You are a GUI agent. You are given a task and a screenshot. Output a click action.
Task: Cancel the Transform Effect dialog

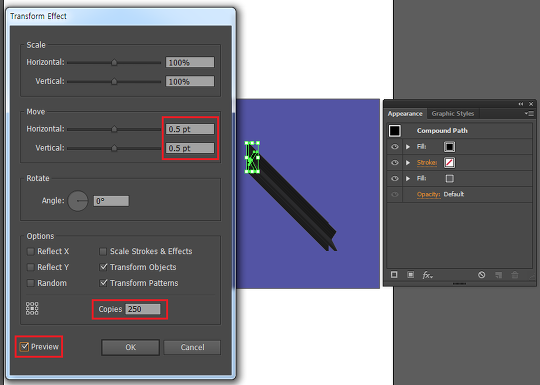[192, 347]
